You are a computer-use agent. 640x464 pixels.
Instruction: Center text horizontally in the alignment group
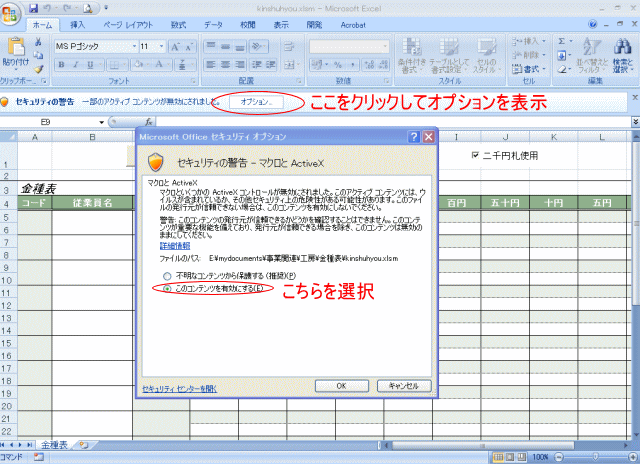click(x=225, y=64)
